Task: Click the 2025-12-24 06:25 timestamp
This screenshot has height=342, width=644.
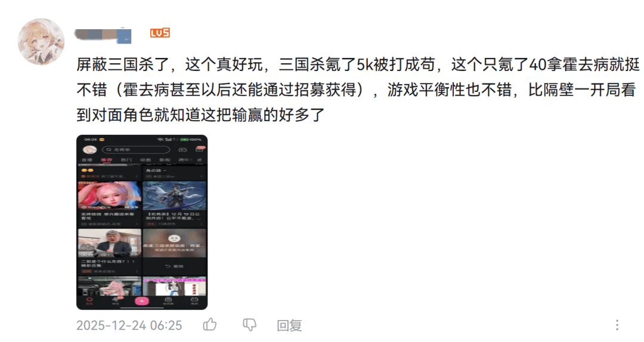Action: (129, 325)
